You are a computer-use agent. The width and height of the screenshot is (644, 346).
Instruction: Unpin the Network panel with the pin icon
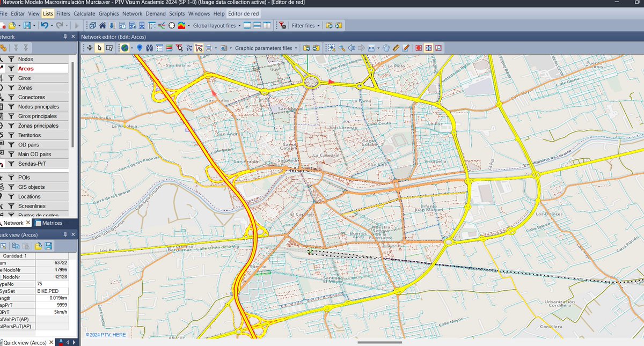tap(65, 36)
